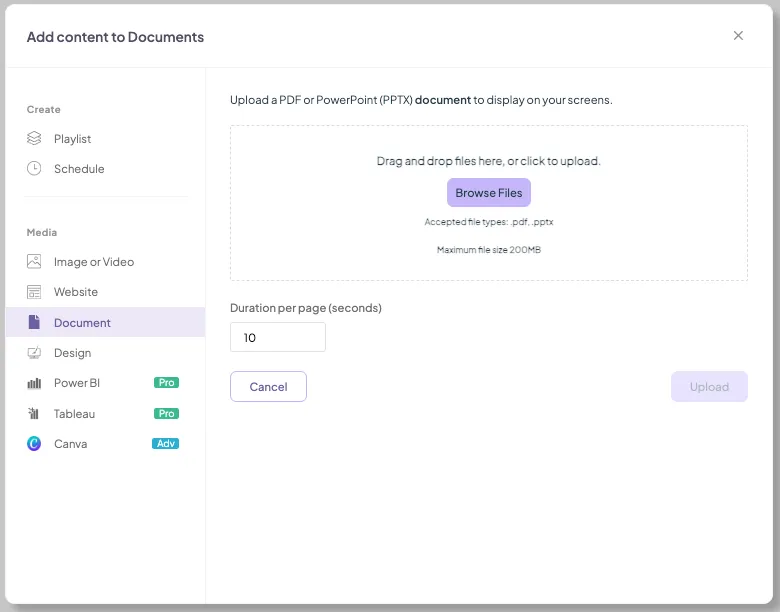The height and width of the screenshot is (612, 780).
Task: Click the Canva circular logo icon
Action: (x=34, y=443)
